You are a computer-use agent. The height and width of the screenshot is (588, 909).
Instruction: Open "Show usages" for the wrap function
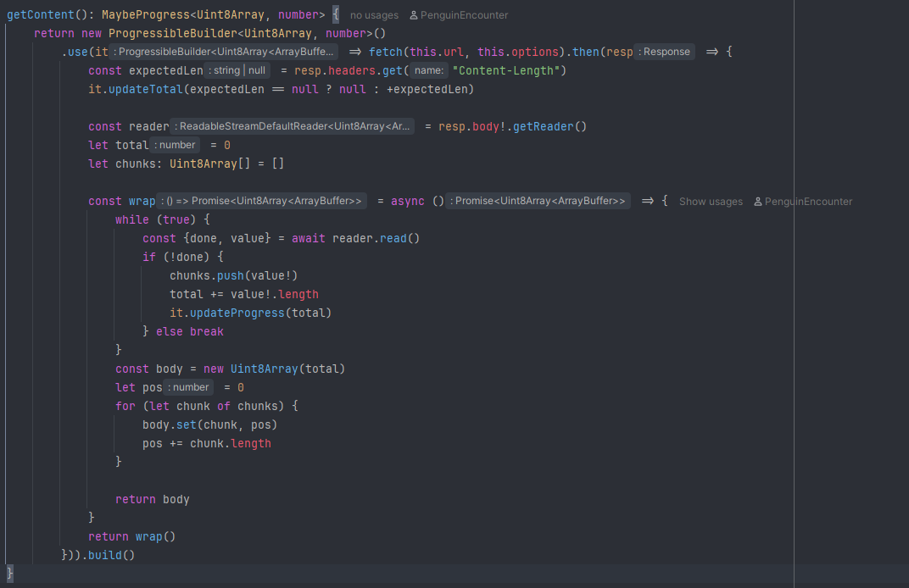point(711,202)
